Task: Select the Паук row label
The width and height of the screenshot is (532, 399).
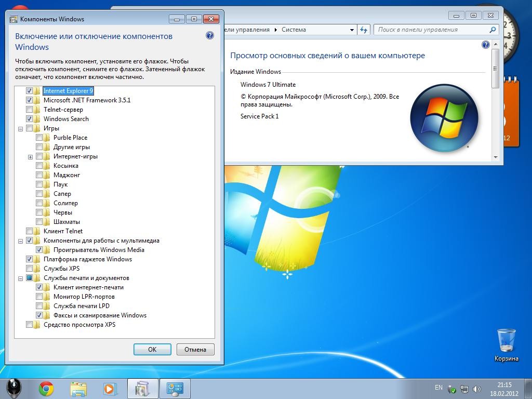Action: [x=61, y=184]
